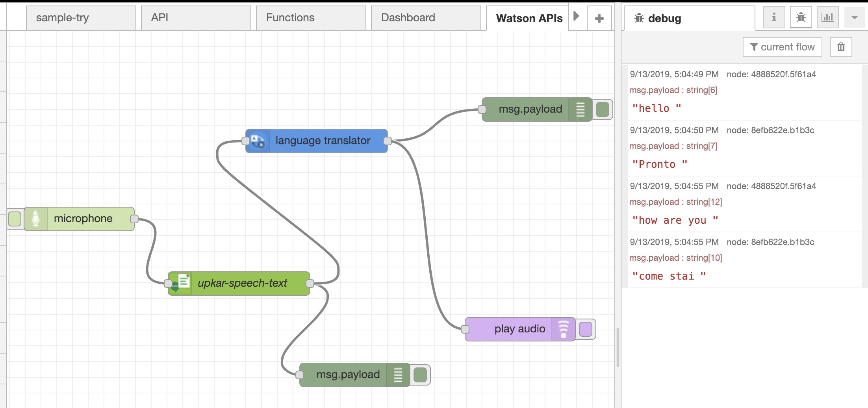Click node id 4888520f.5f61a4 at 5:04:49 PM
The width and height of the screenshot is (868, 408).
771,74
